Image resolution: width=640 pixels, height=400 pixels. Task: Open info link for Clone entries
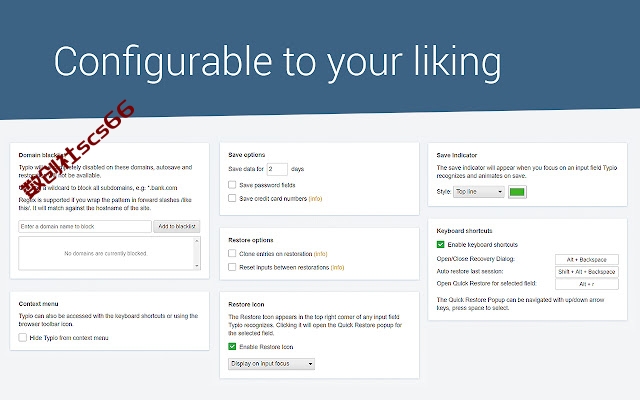(320, 253)
